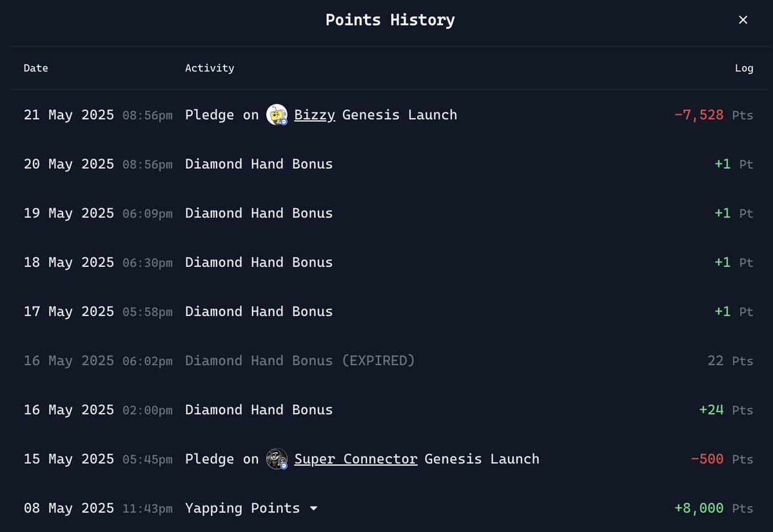Click the +8,000 Pts log value
Screen dimensions: 773x532
point(713,508)
